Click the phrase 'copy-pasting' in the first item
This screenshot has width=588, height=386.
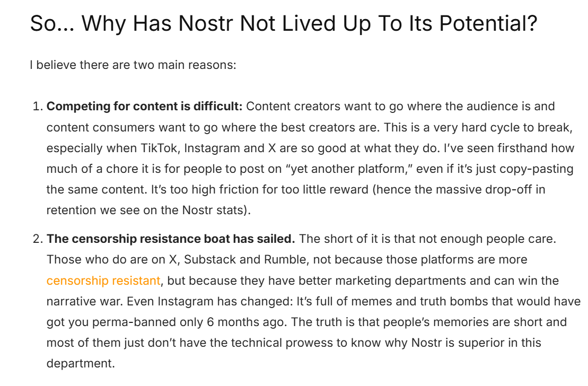pos(536,169)
